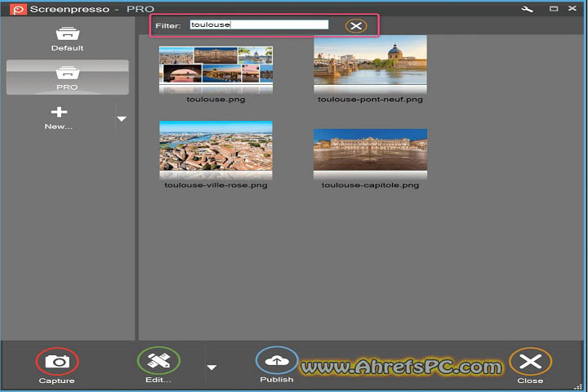Start a screenshot with the Capture camera button
This screenshot has width=588, height=392.
coord(57,362)
